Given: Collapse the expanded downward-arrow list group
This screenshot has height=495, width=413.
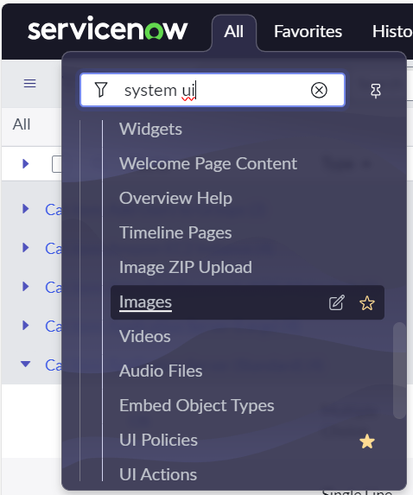Looking at the screenshot, I should 25,364.
